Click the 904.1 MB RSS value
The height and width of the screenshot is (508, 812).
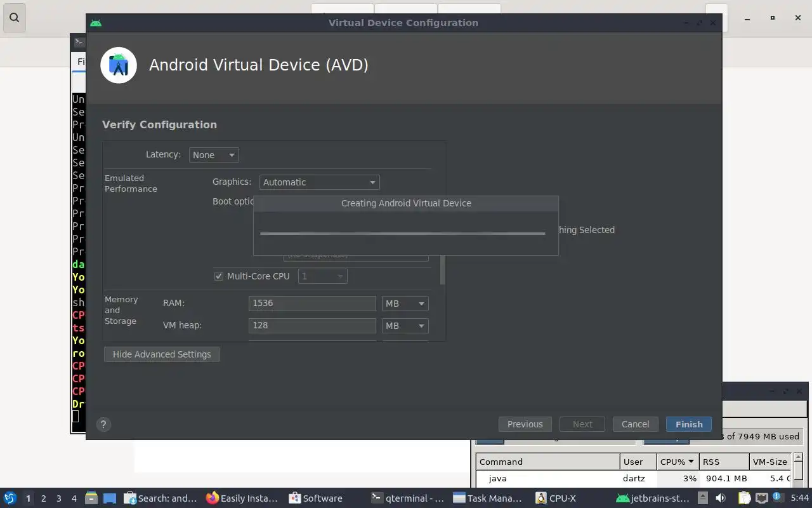click(725, 479)
